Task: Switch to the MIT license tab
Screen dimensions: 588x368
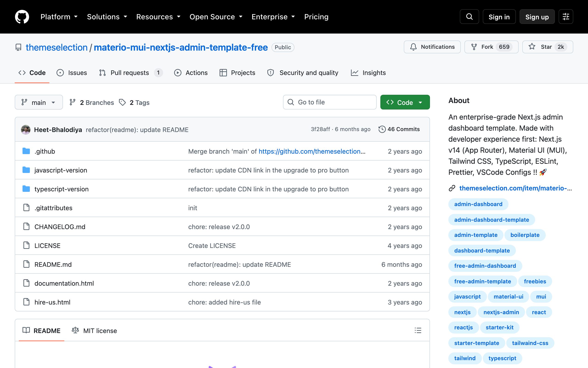Action: click(95, 331)
